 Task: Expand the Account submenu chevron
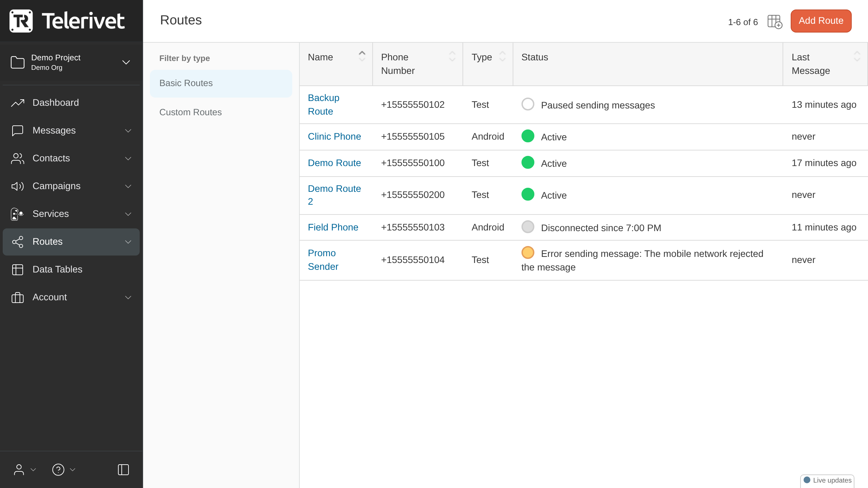point(128,298)
